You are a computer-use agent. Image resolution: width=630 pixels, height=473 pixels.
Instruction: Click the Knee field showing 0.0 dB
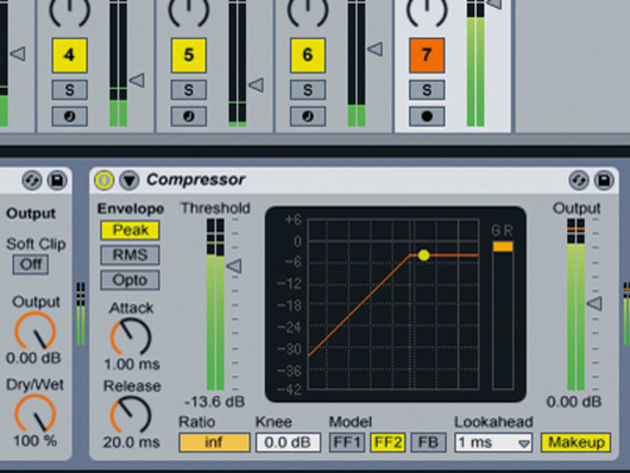(x=288, y=442)
